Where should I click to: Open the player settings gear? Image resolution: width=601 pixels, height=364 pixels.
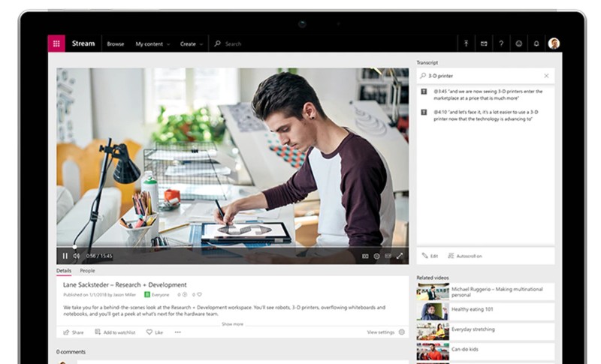coord(377,256)
